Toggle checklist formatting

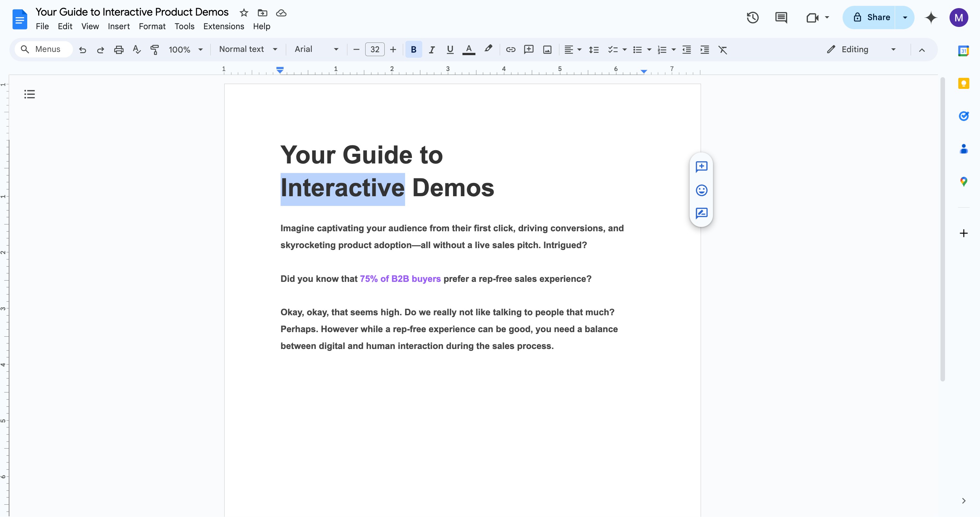coord(612,50)
